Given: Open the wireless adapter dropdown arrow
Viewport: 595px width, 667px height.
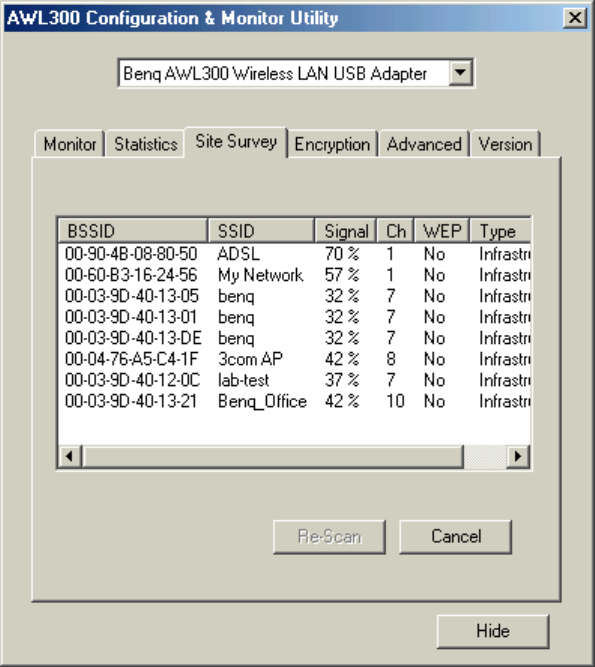Looking at the screenshot, I should point(460,73).
